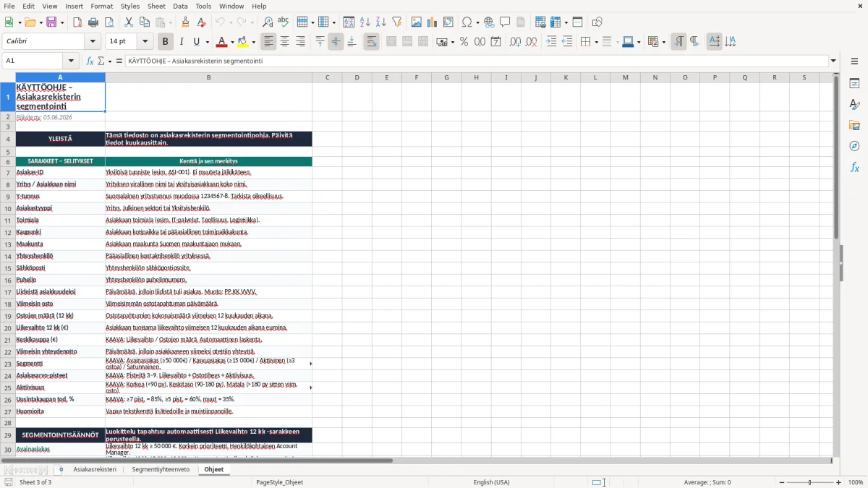The height and width of the screenshot is (488, 868).
Task: Expand the formula bar
Action: tap(833, 61)
